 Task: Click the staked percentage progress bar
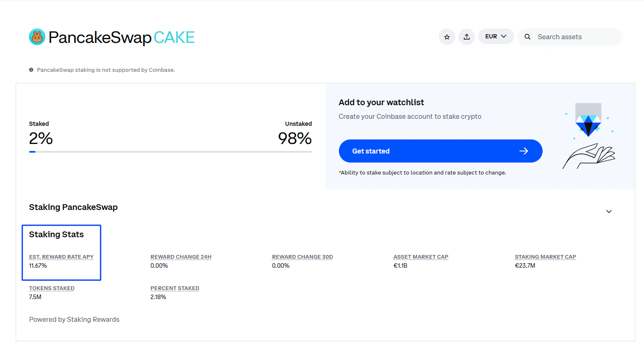[170, 152]
